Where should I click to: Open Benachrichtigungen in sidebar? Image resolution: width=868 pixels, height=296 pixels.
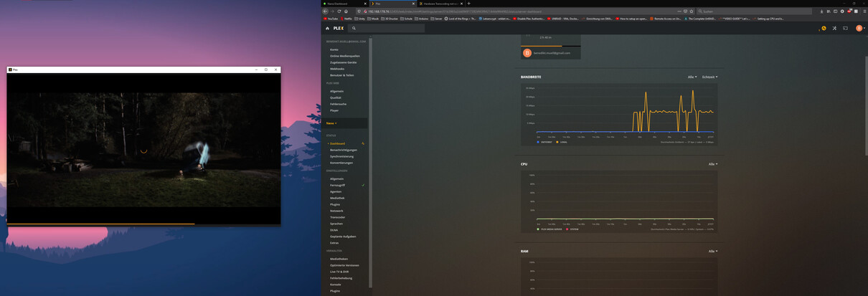344,150
